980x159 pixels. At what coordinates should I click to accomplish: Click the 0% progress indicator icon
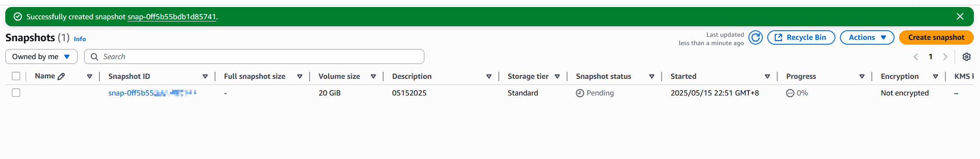(x=790, y=93)
